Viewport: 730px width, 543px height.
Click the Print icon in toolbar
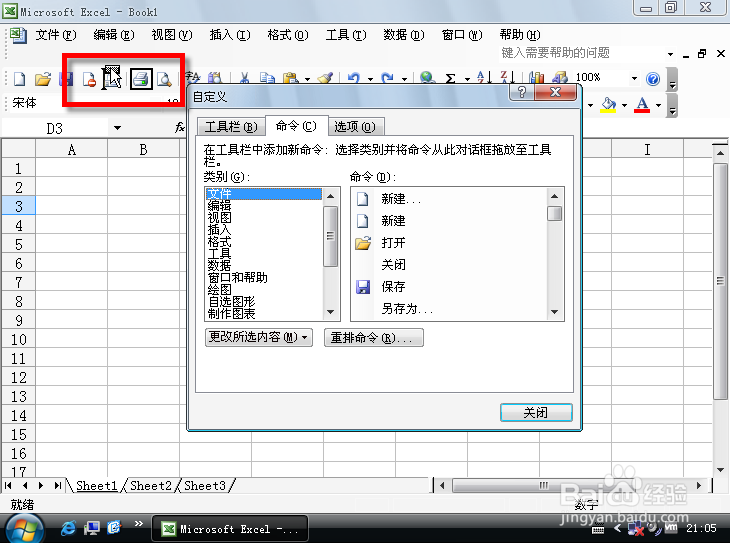tap(141, 79)
